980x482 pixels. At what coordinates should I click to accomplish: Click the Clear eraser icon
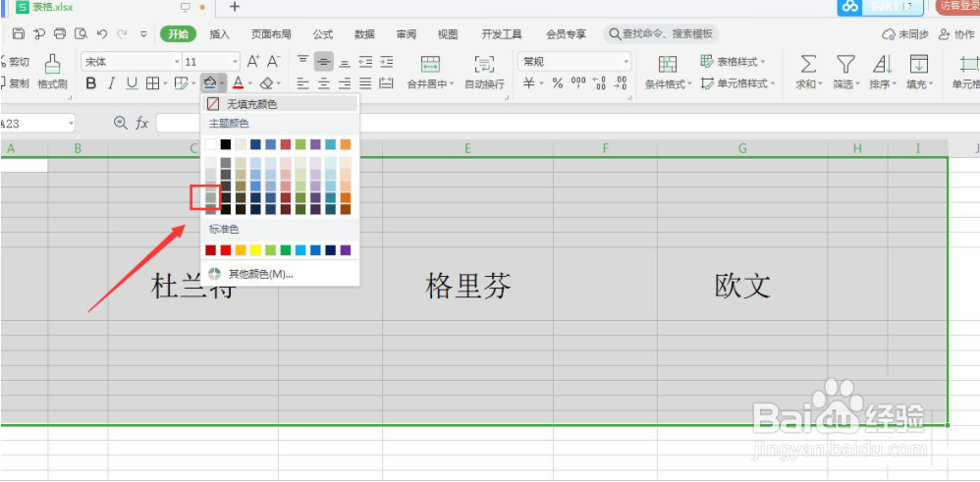[267, 83]
